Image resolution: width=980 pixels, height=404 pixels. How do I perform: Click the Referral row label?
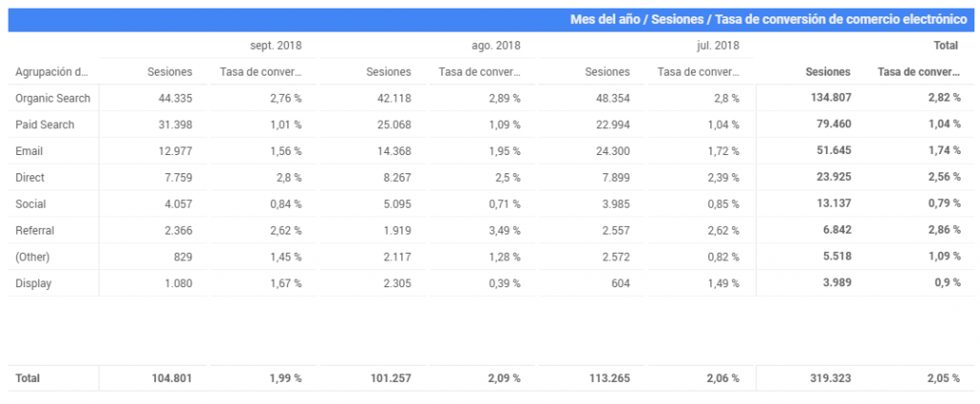(x=34, y=230)
